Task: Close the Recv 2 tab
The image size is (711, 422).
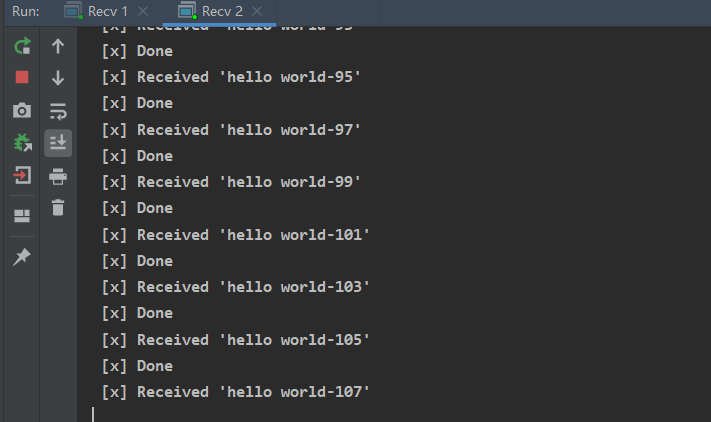Action: [x=257, y=11]
